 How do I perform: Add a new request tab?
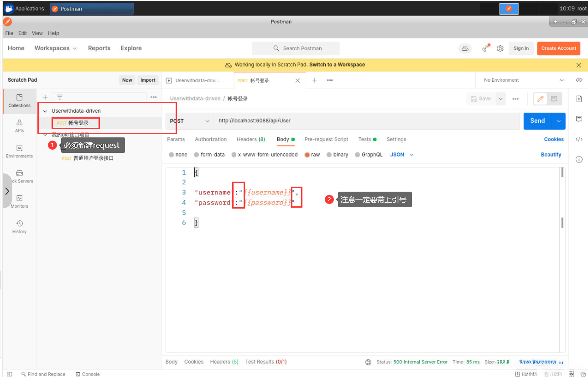pyautogui.click(x=314, y=80)
